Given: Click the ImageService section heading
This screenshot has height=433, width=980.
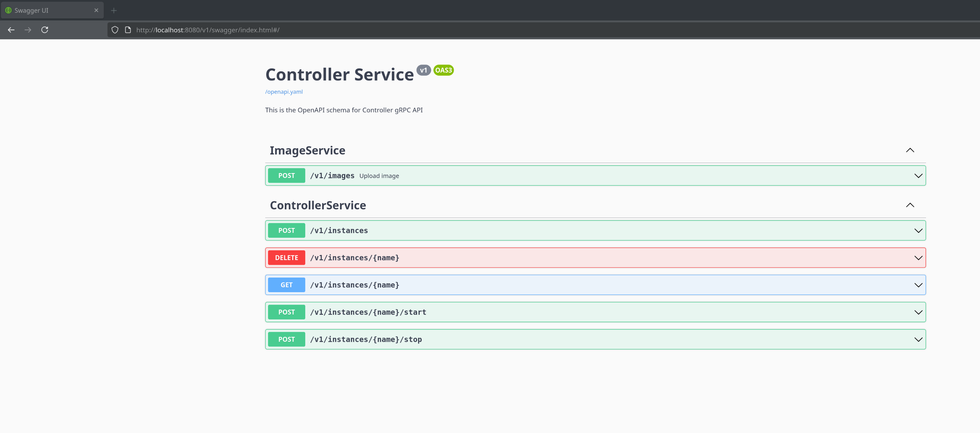Looking at the screenshot, I should (307, 151).
